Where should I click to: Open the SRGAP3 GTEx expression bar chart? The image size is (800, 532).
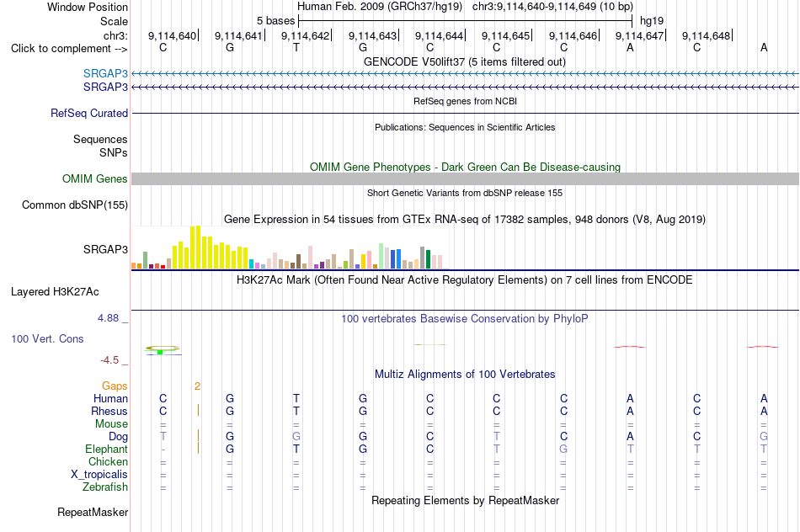[290, 247]
